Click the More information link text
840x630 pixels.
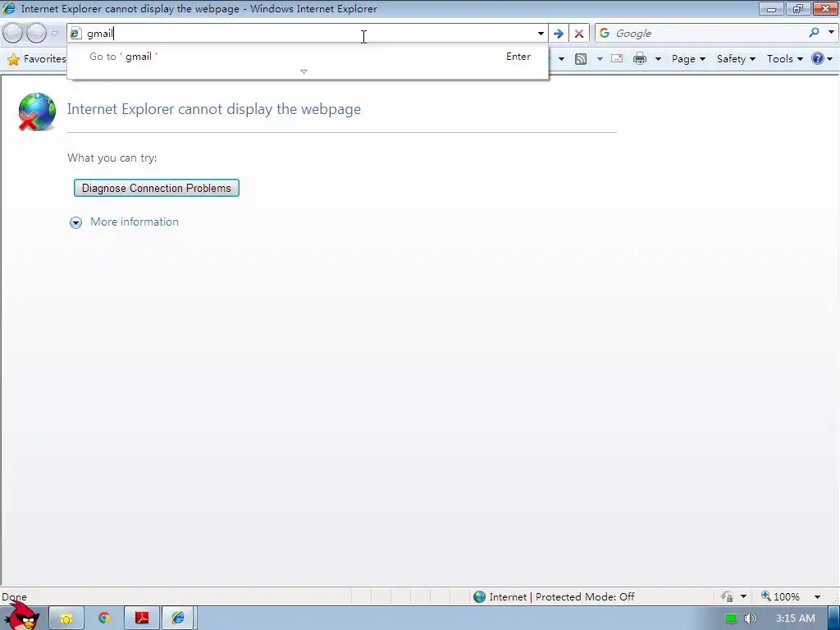point(135,221)
